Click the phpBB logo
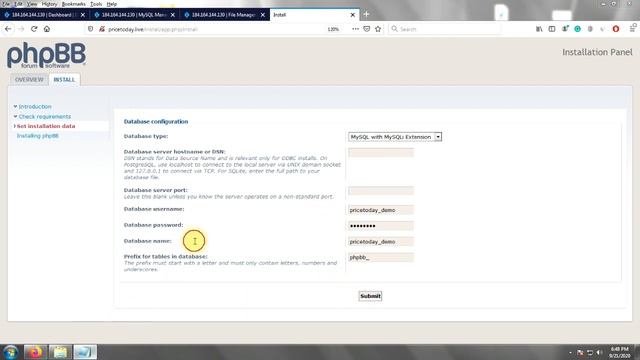 tap(47, 55)
